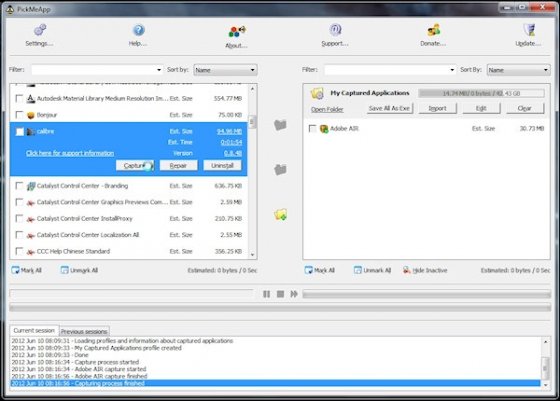Select the 'Adobe AIR capture started' log entry
The width and height of the screenshot is (560, 401).
(275, 369)
